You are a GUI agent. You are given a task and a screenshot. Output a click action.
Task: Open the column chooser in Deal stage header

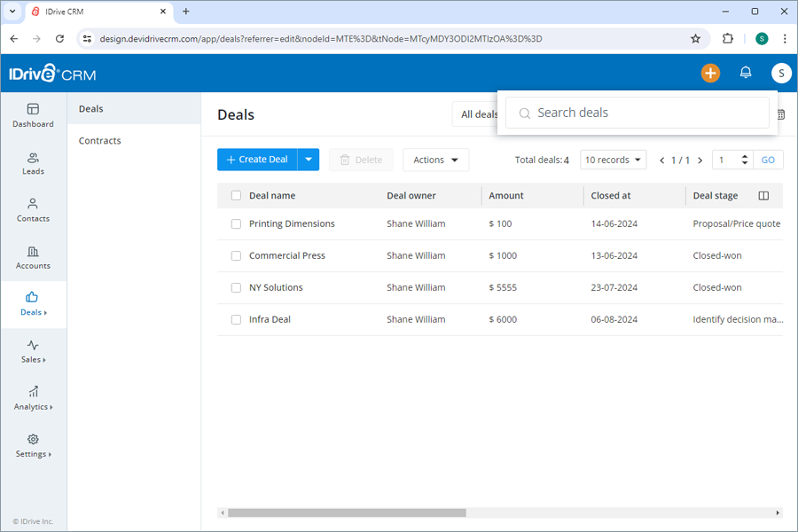[763, 195]
